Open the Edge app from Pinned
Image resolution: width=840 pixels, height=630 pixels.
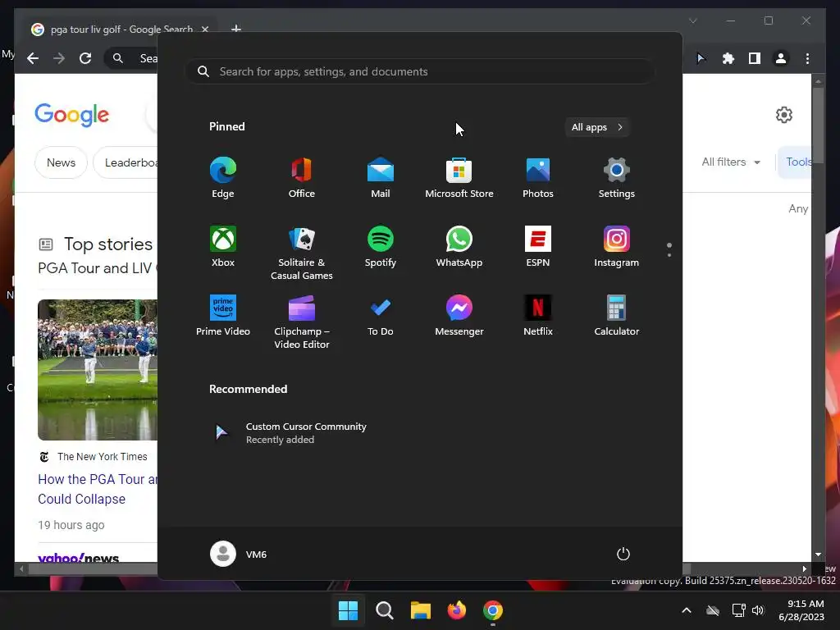pos(223,178)
